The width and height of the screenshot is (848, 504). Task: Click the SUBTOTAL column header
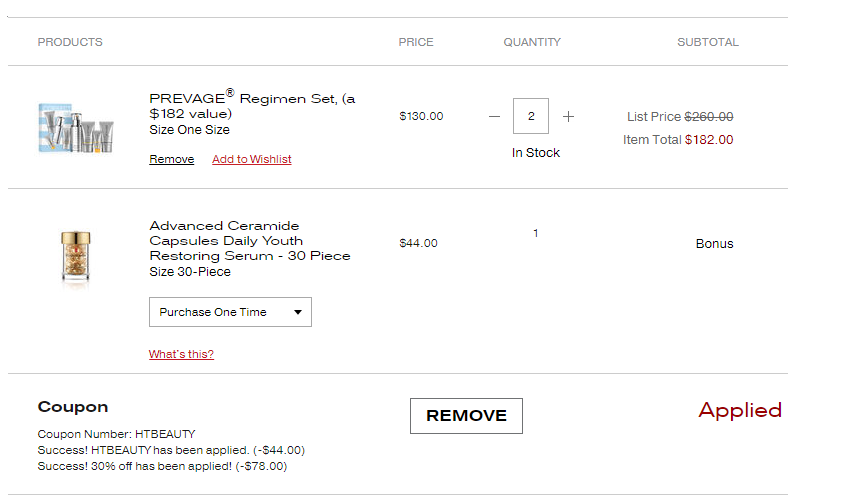point(708,42)
